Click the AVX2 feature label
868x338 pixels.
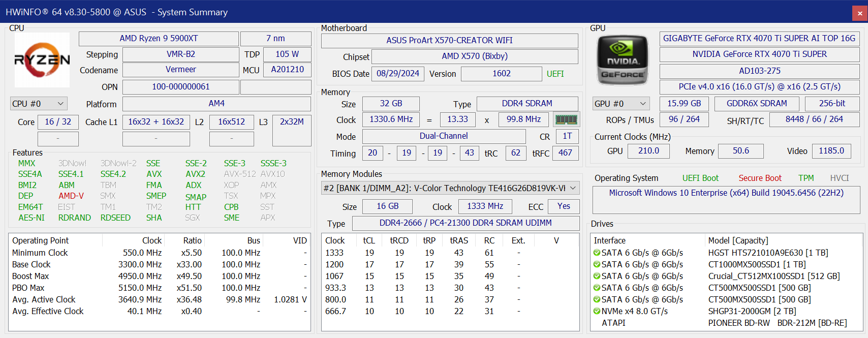(195, 174)
